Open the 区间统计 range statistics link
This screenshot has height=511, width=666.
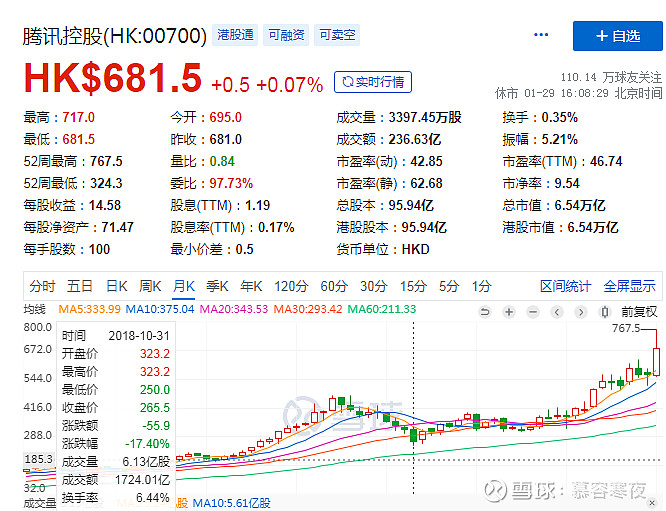565,286
